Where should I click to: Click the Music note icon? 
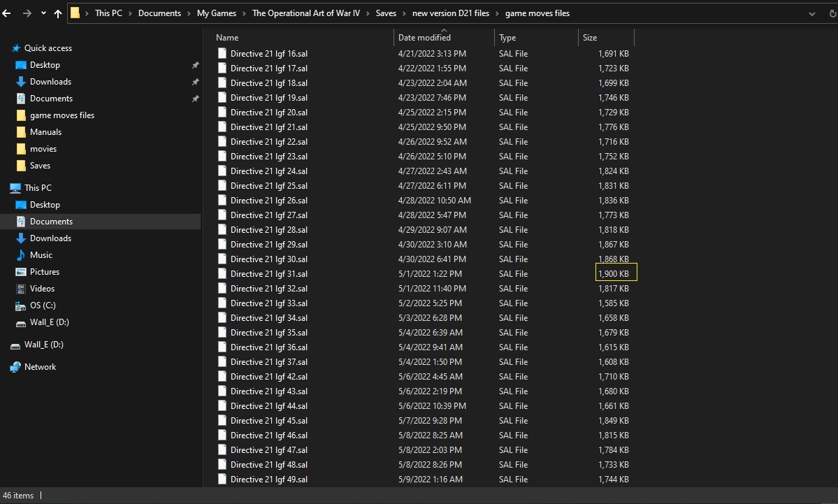coord(21,255)
